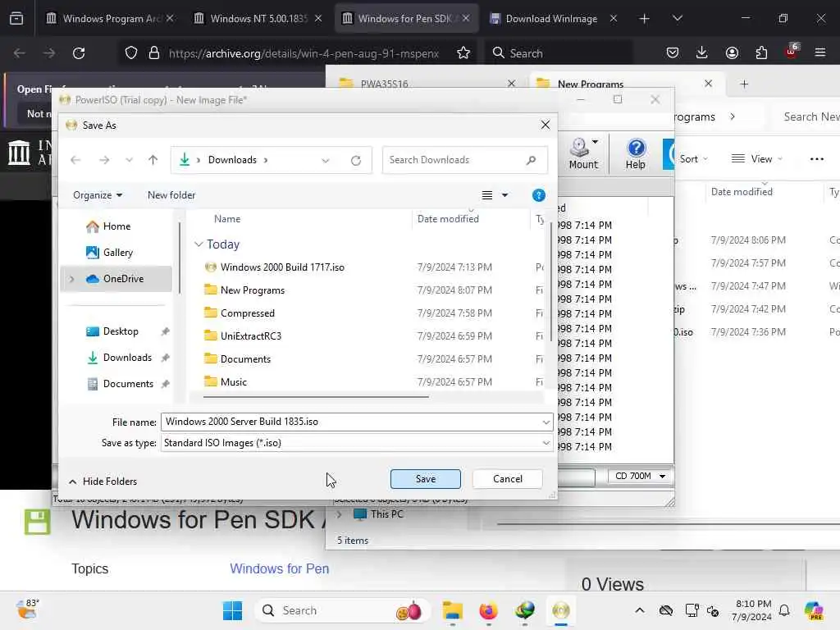Open the Firefox account icon
The image size is (840, 630).
732,52
